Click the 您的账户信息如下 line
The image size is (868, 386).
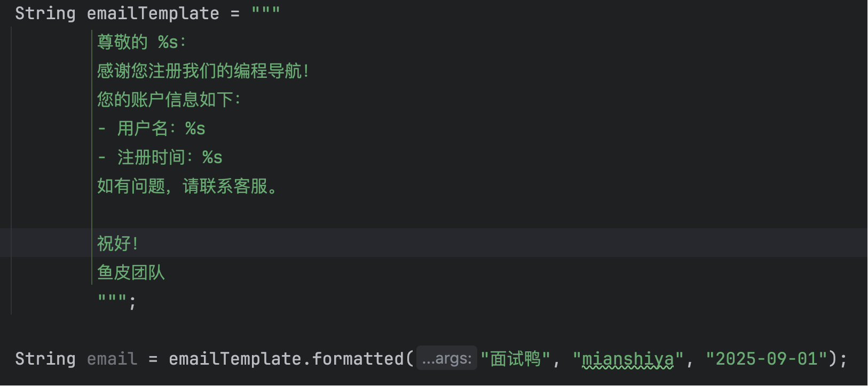click(169, 100)
